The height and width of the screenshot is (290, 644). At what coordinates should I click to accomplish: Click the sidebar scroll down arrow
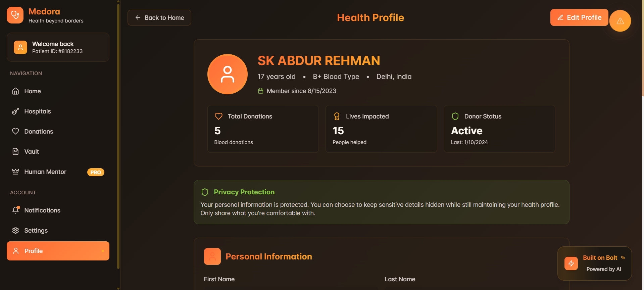pos(118,288)
